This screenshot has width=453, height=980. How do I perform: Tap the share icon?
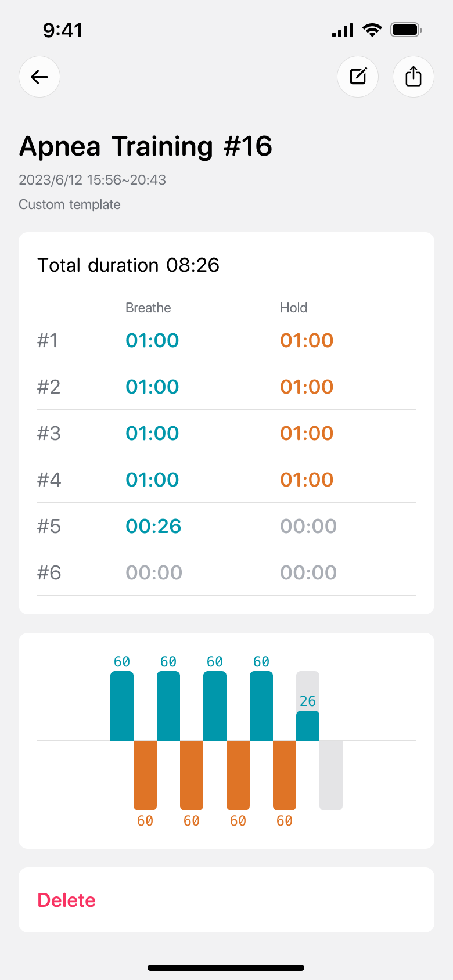414,77
